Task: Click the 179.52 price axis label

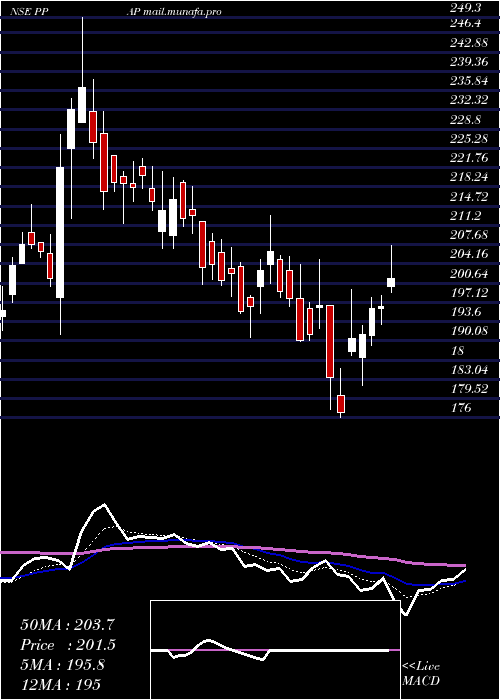Action: click(x=469, y=388)
